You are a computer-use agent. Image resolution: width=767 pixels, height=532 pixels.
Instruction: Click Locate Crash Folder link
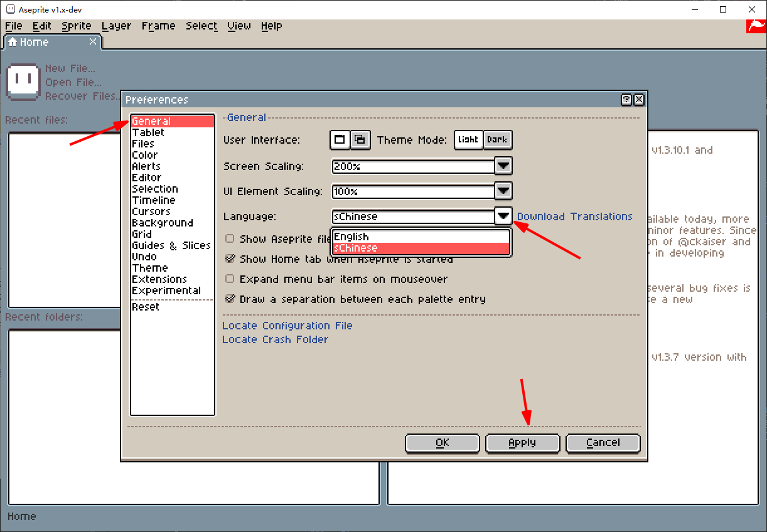coord(276,339)
